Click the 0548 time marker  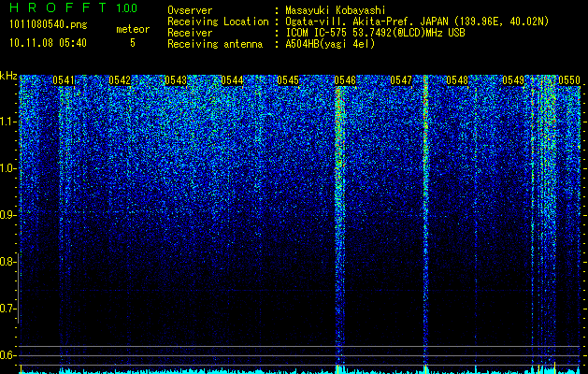coord(457,80)
